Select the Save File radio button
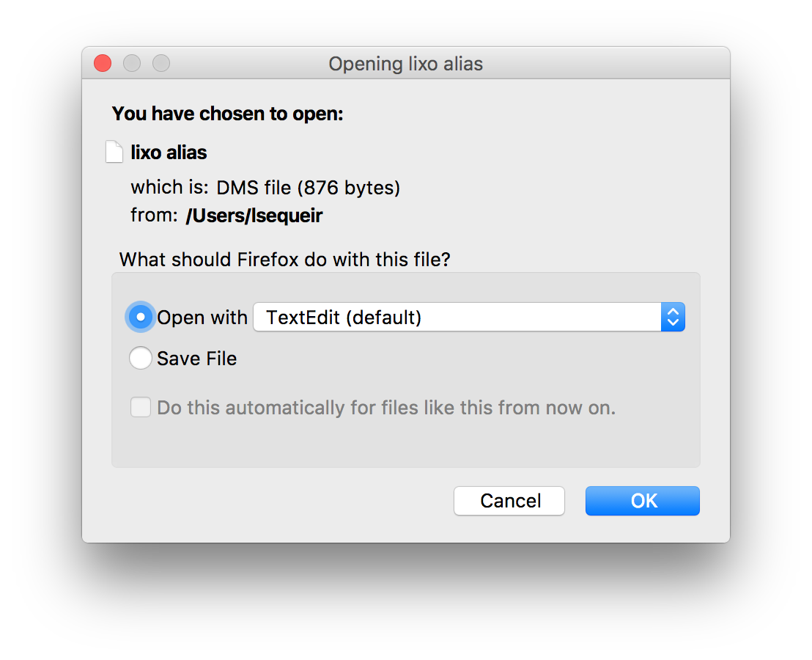812x660 pixels. click(140, 358)
